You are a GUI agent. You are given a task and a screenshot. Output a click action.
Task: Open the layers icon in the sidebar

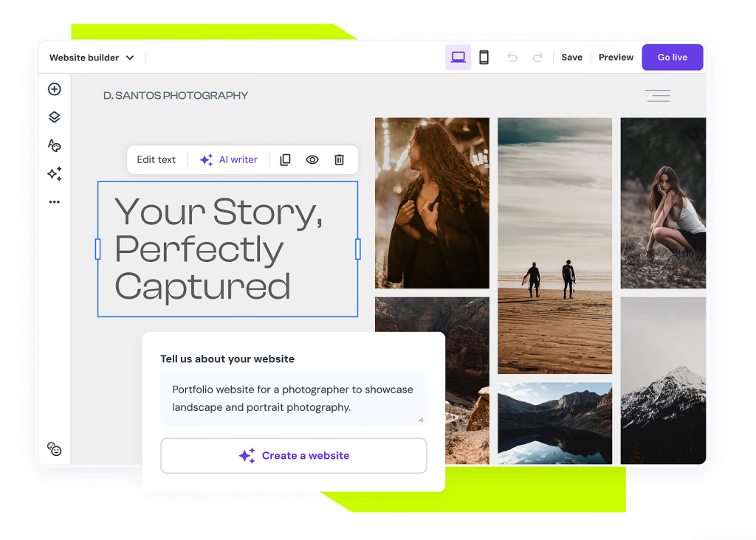[54, 117]
